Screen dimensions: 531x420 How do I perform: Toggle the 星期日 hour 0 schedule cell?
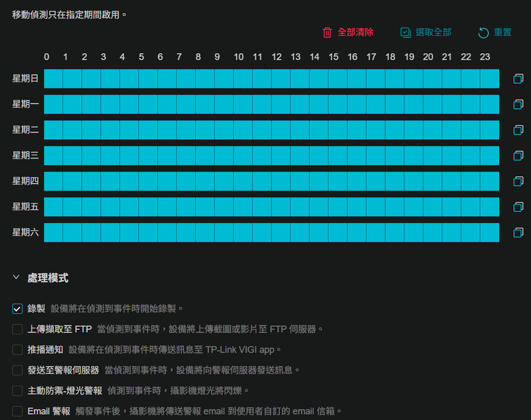pos(54,78)
